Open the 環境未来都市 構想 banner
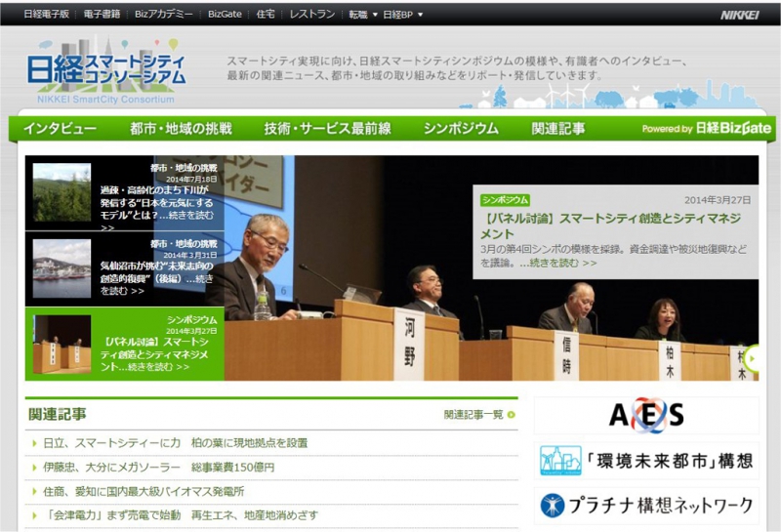 [x=646, y=460]
